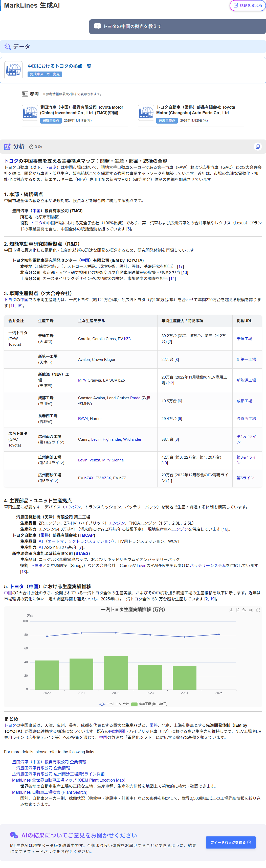This screenshot has width=266, height=868.
Task: Click the MPV Sienna link
Action: tap(113, 460)
